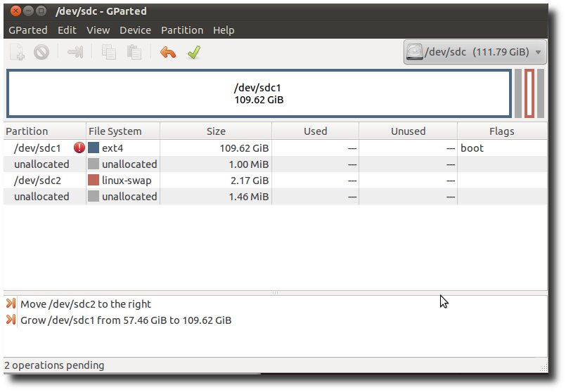Click the Copy partition toolbar icon

coord(109,52)
